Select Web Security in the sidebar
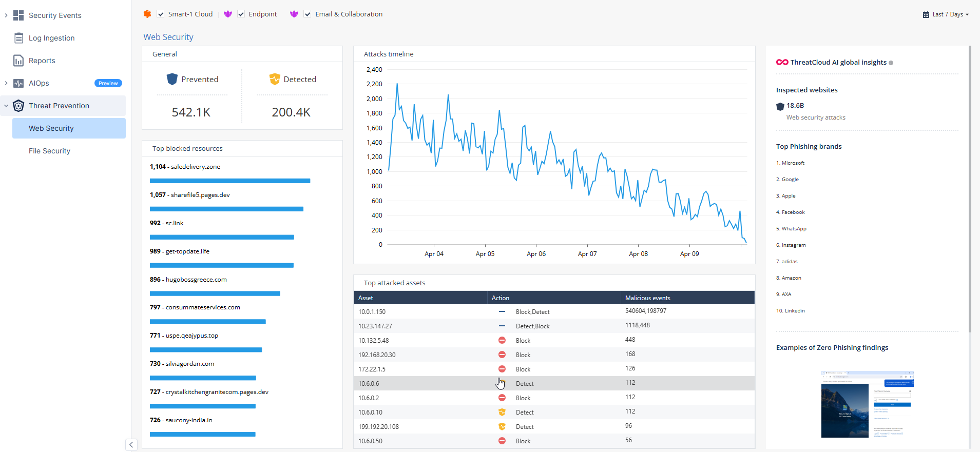The height and width of the screenshot is (452, 980). (x=51, y=128)
